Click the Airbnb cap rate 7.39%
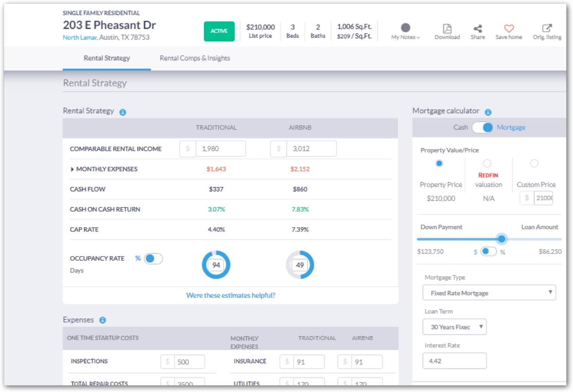This screenshot has height=392, width=573. click(300, 230)
